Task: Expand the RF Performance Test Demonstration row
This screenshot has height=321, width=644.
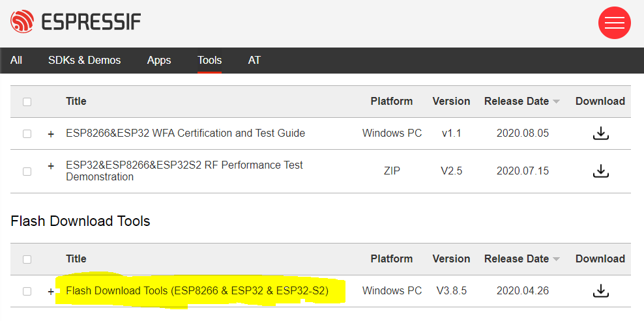Action: pyautogui.click(x=51, y=166)
